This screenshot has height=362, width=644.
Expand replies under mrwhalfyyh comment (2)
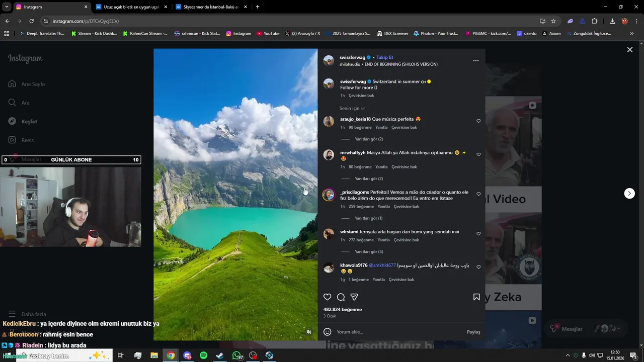pyautogui.click(x=369, y=178)
